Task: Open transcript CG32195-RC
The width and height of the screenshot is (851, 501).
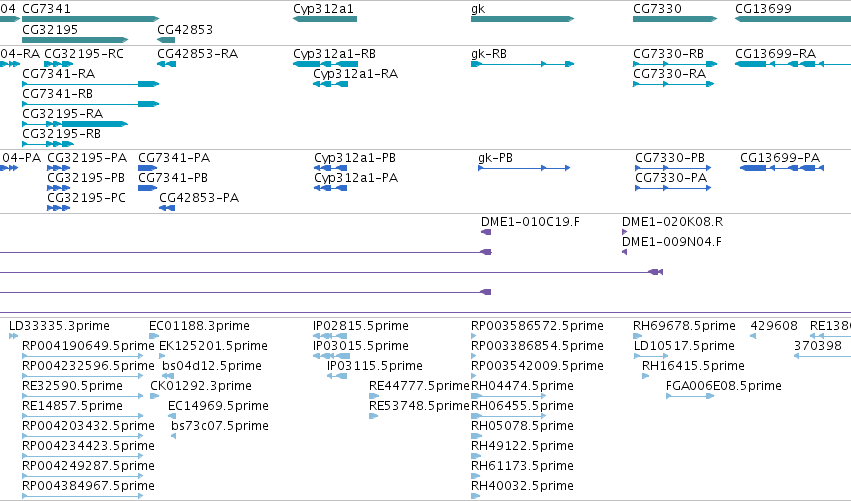Action: click(84, 54)
